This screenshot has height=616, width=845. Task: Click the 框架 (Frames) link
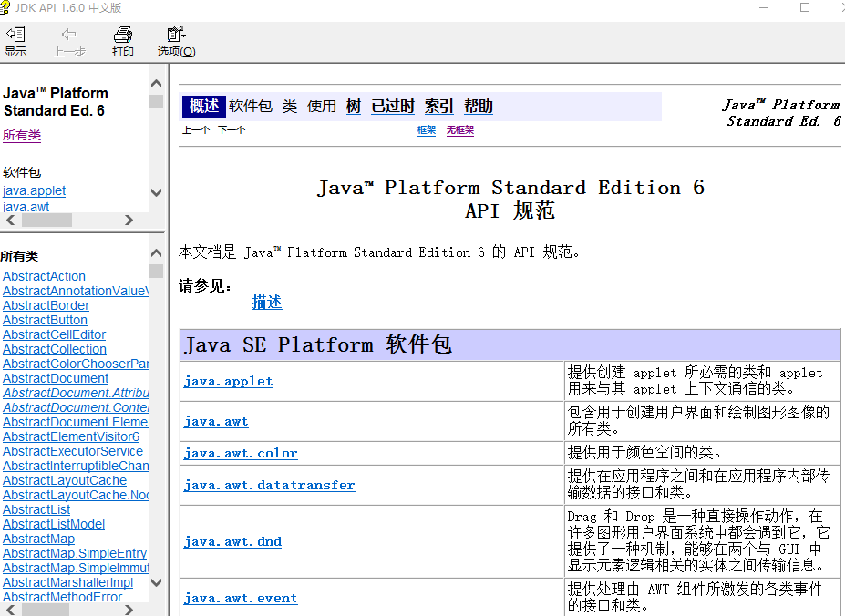tap(426, 129)
